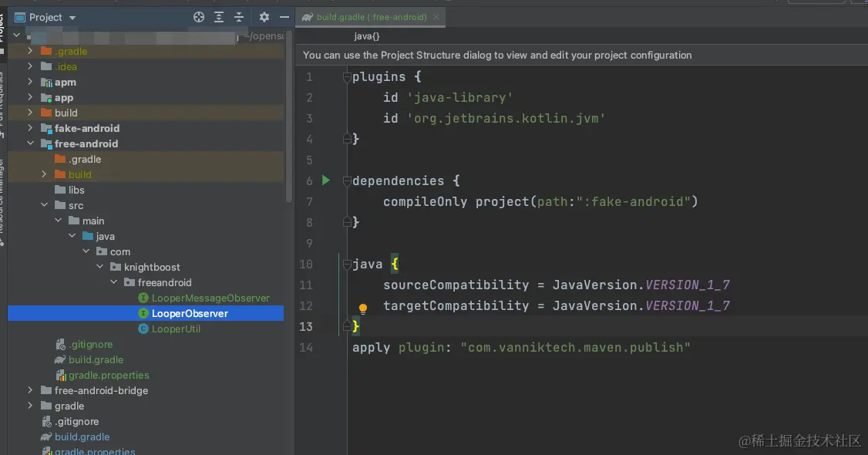Viewport: 868px width, 455px height.
Task: Expand the top-level .gradle folder
Action: coord(30,51)
